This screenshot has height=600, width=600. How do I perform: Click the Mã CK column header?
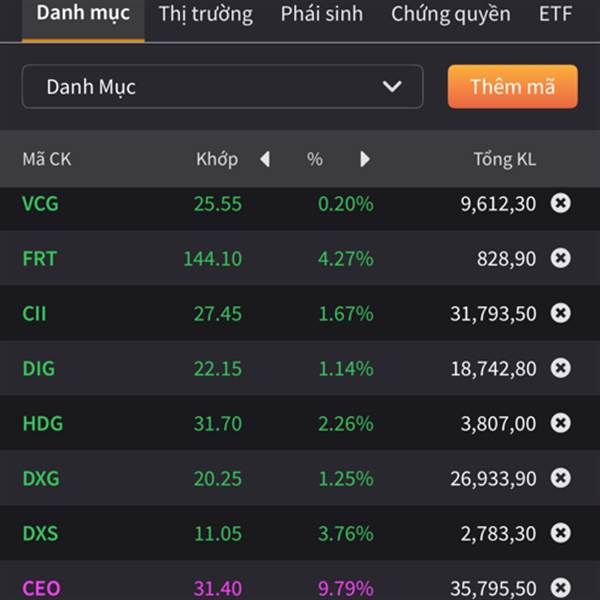click(x=47, y=159)
